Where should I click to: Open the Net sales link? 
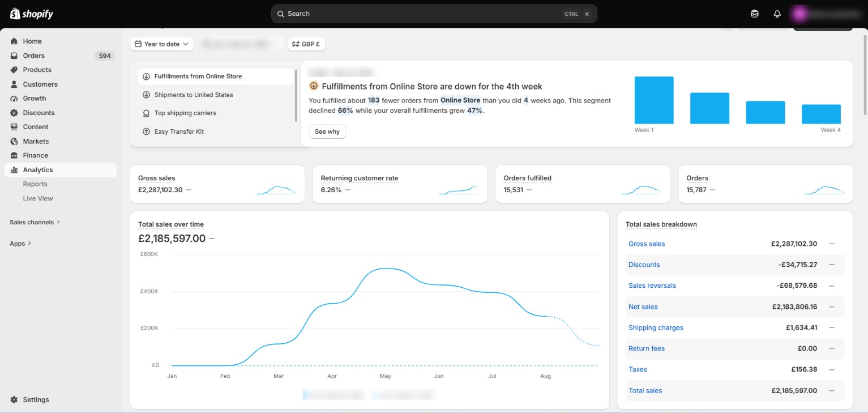643,307
